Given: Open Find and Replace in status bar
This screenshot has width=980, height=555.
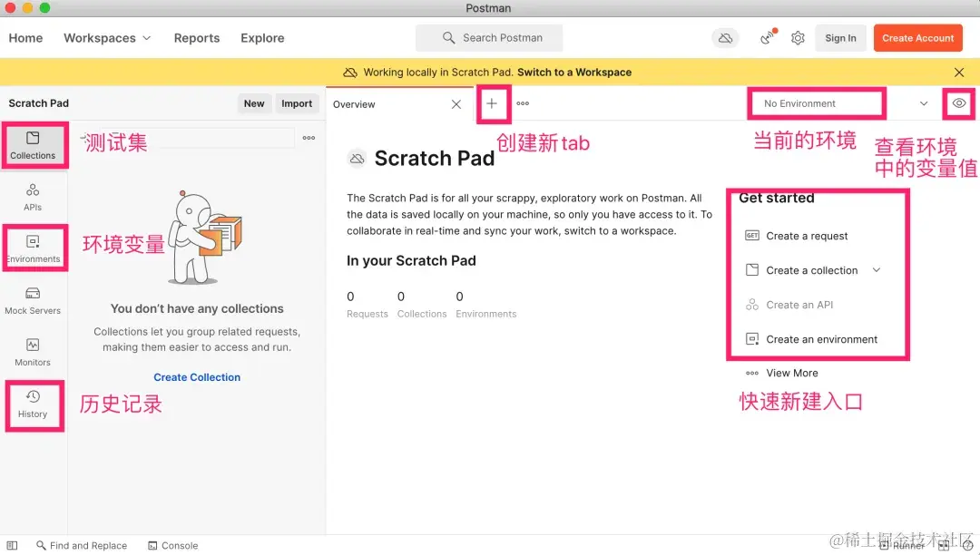Looking at the screenshot, I should (x=82, y=545).
